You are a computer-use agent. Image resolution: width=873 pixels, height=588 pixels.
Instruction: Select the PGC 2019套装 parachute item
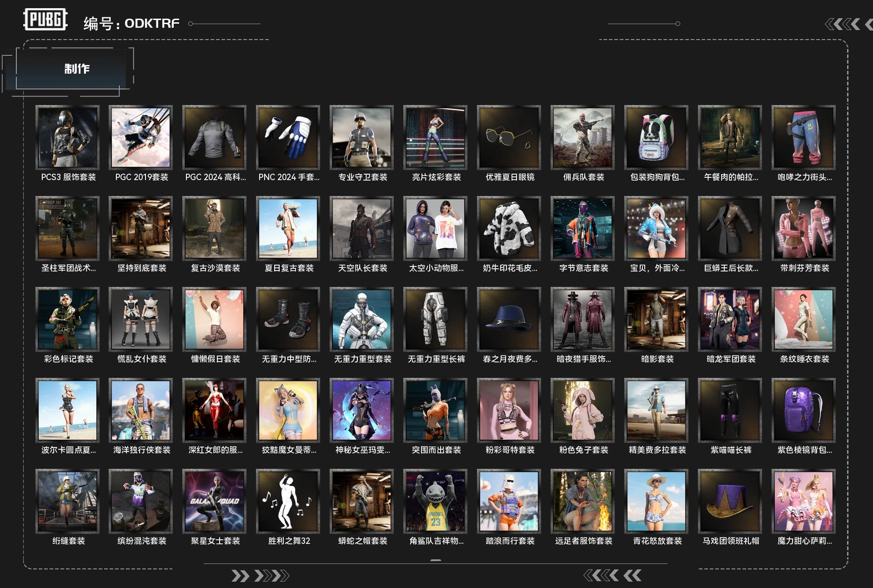pyautogui.click(x=141, y=137)
